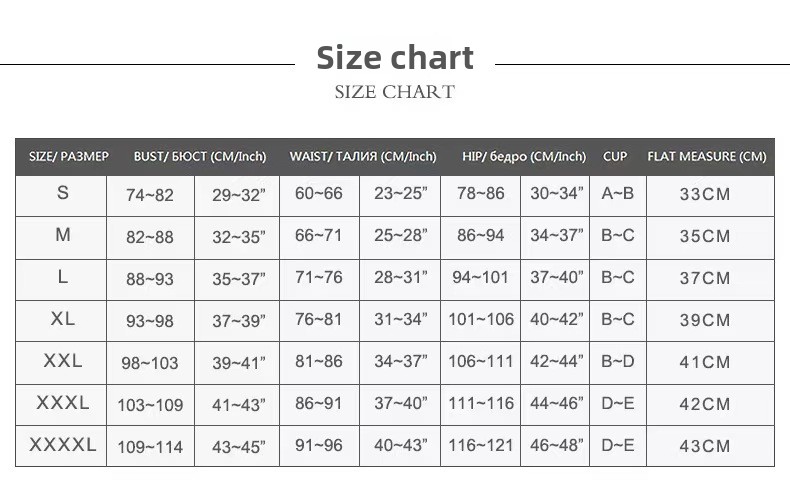Image resolution: width=790 pixels, height=495 pixels.
Task: Click the "SIZE CHART" subtitle text
Action: 395,93
